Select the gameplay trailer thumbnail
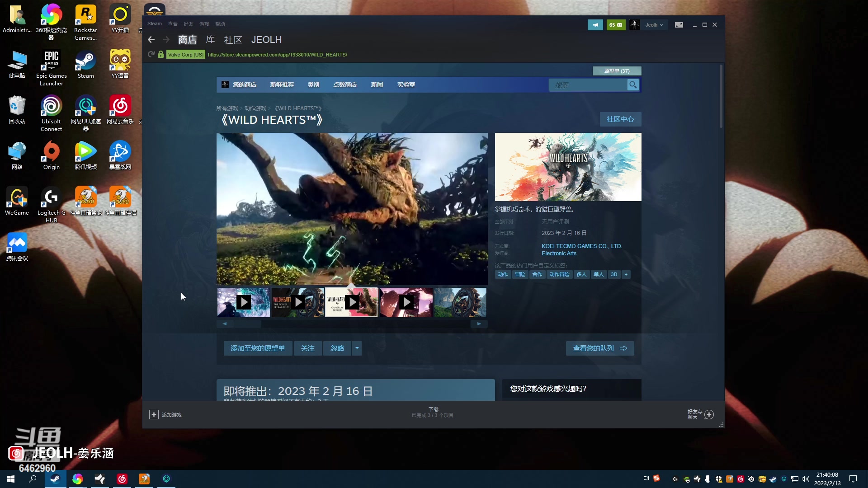Viewport: 868px width, 488px height. pos(351,302)
